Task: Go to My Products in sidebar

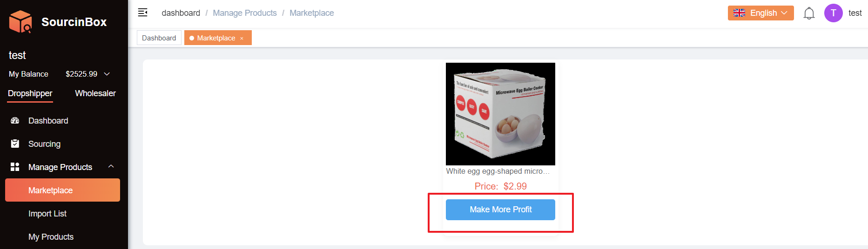Action: tap(51, 237)
